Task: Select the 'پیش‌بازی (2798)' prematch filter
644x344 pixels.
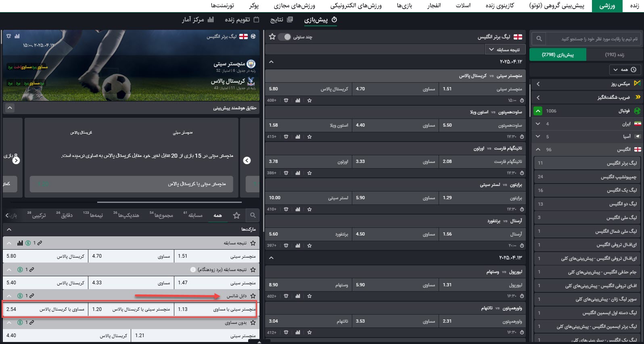Action: [558, 54]
